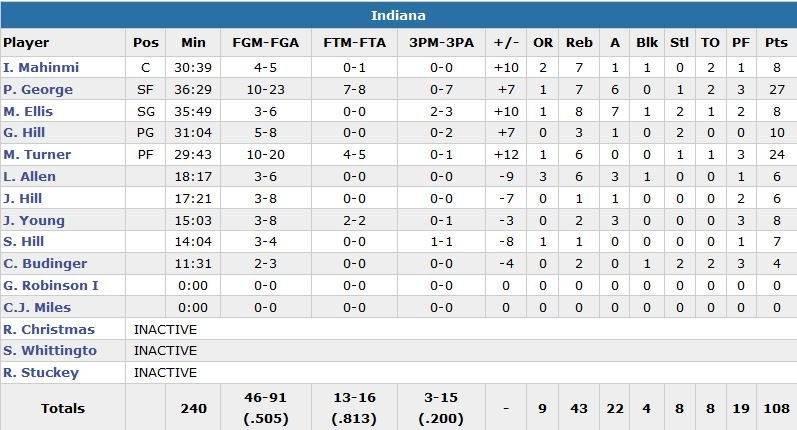Viewport: 797px width, 430px height.
Task: Open J. Young player page
Action: (34, 221)
